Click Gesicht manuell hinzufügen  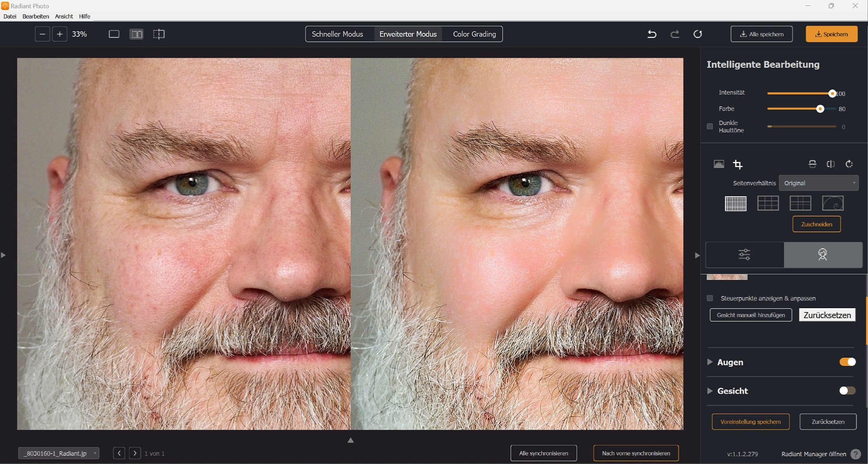751,315
